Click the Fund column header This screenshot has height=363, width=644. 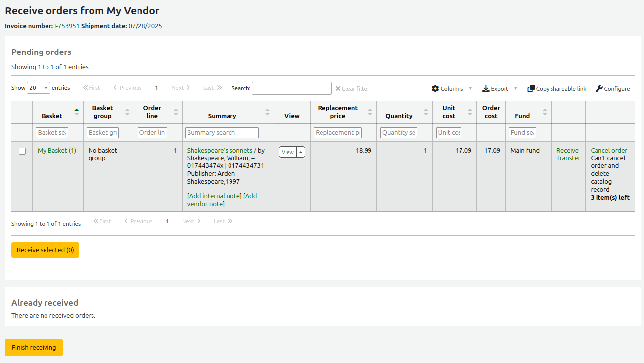522,116
